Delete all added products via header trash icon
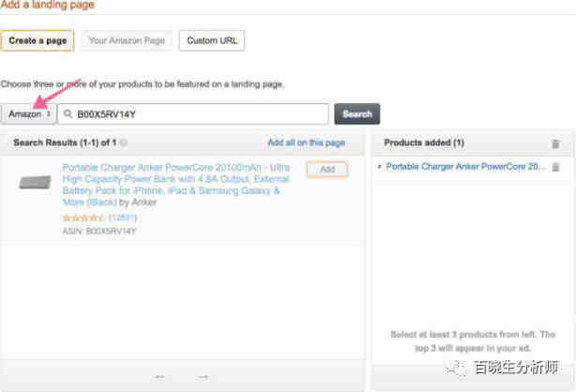This screenshot has width=576, height=392. point(555,144)
